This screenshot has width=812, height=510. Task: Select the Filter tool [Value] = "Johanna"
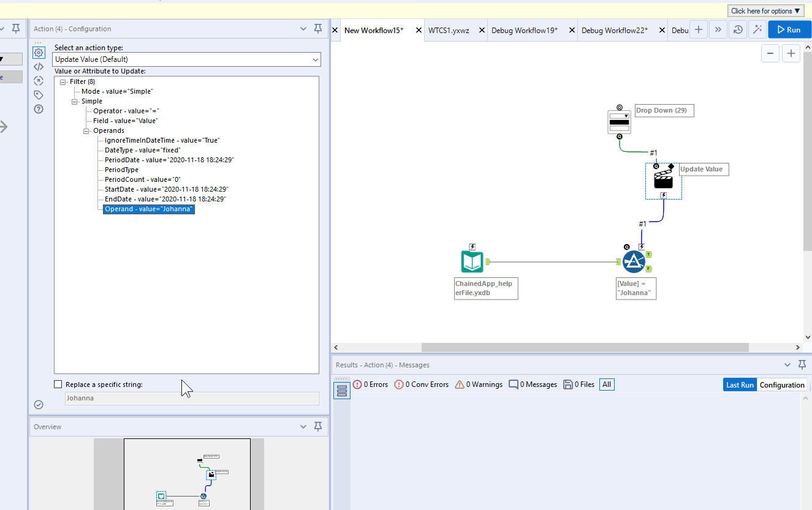pos(634,261)
